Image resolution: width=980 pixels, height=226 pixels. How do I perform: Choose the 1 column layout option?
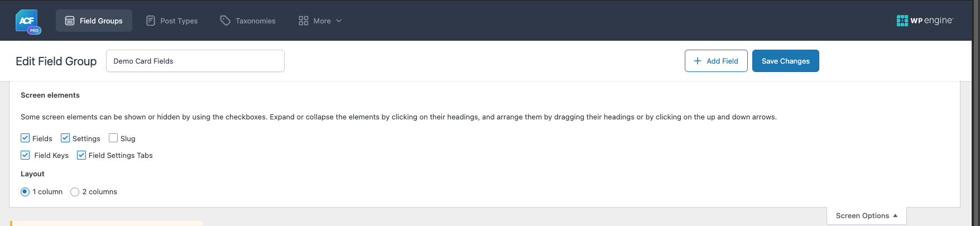point(25,191)
